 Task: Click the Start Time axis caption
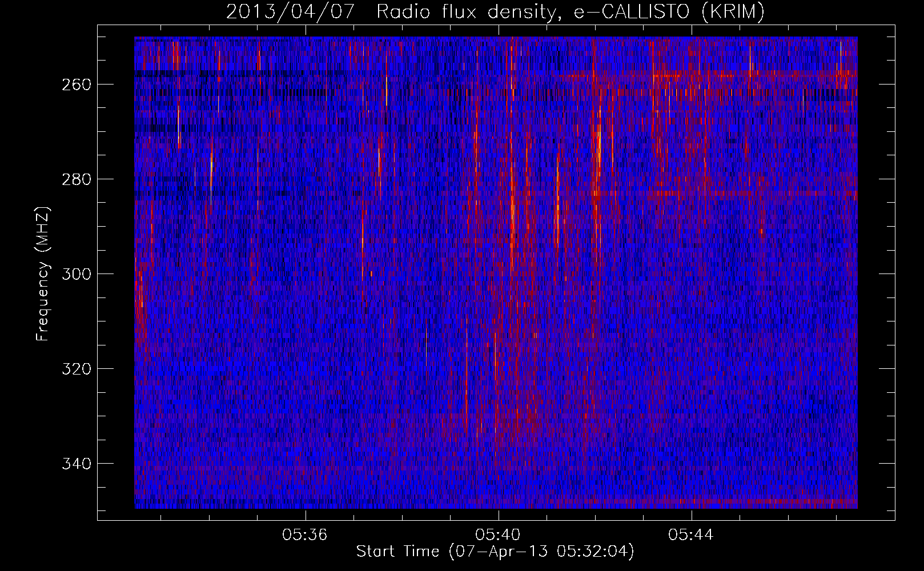point(495,552)
